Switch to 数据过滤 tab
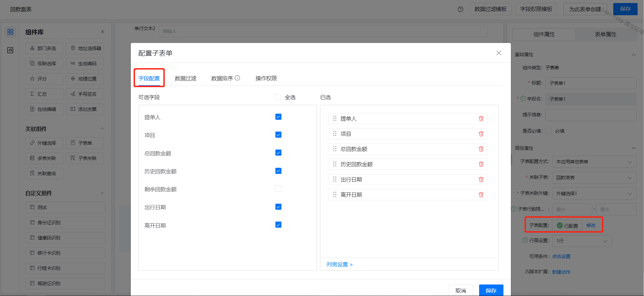This screenshot has height=296, width=644. click(x=185, y=78)
